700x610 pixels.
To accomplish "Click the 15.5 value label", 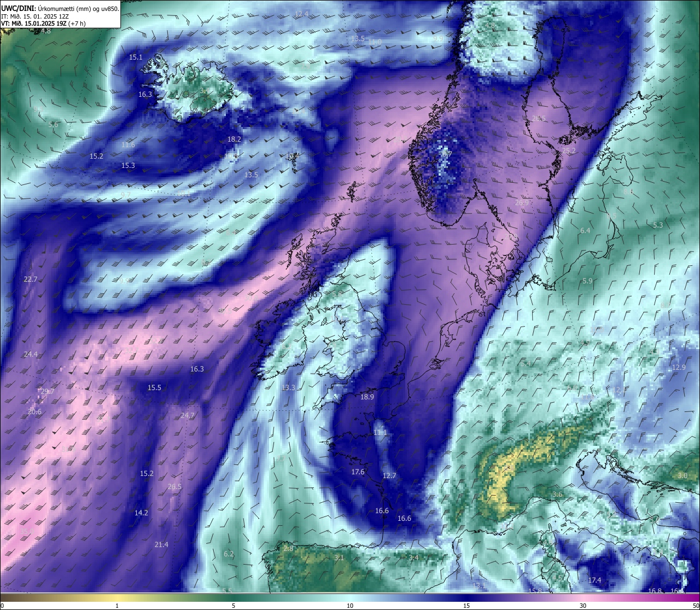I will (x=154, y=388).
